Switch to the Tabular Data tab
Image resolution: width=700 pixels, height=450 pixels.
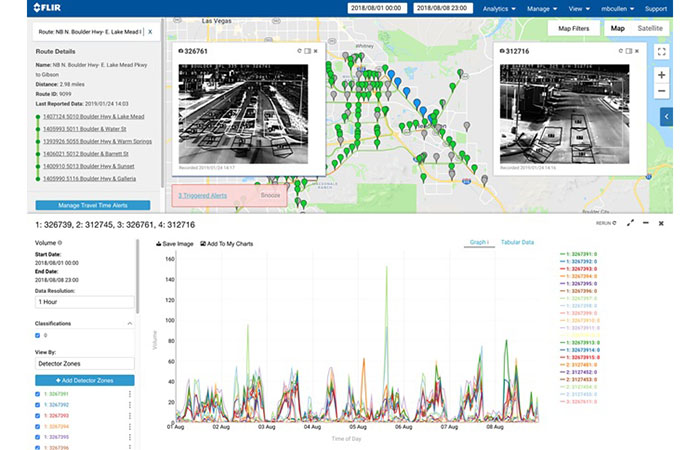517,242
